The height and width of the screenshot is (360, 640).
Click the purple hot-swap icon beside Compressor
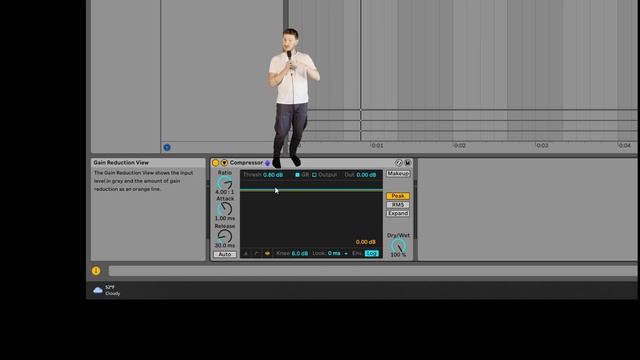click(267, 163)
